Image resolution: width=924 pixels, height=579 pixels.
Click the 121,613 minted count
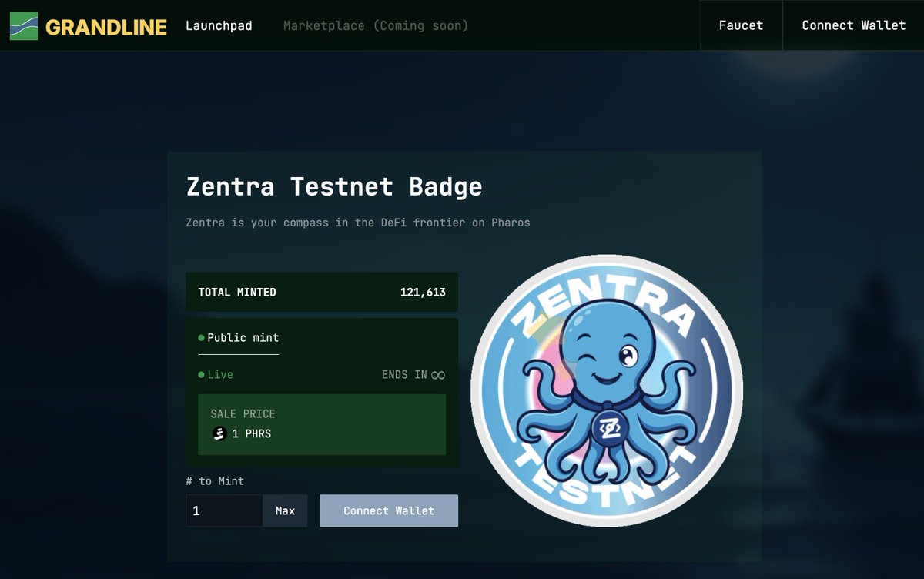(423, 293)
